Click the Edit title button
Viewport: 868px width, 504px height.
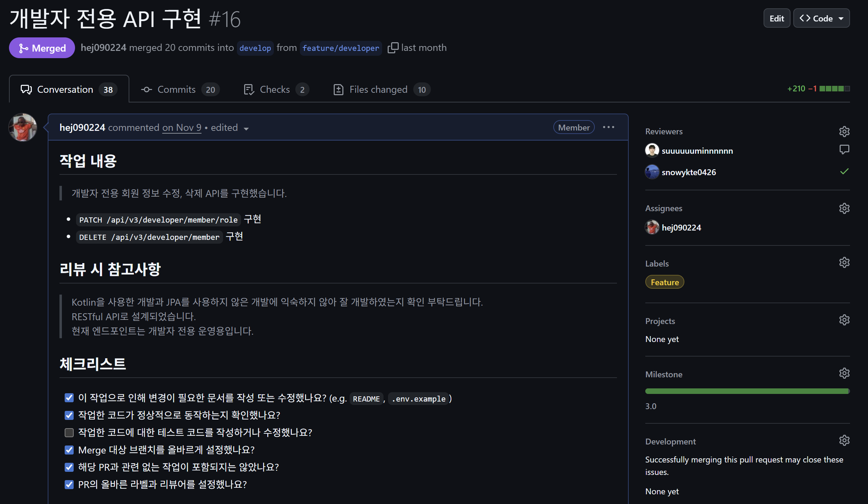coord(776,18)
